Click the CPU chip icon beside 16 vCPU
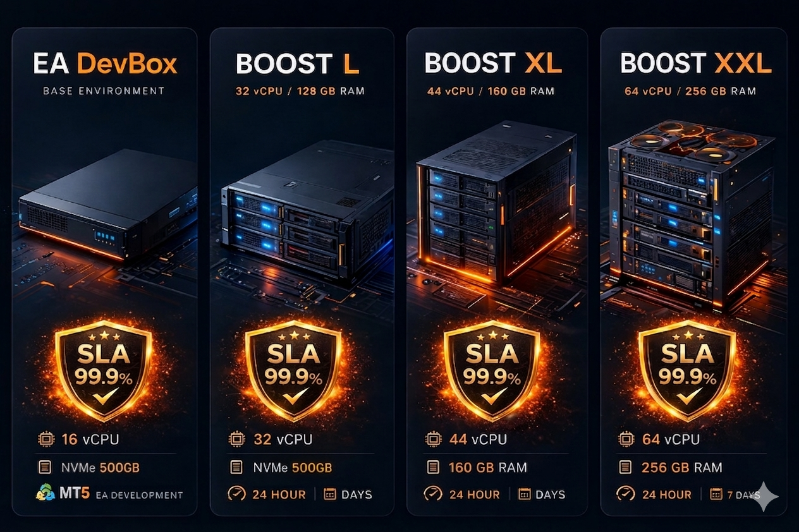 click(x=46, y=439)
